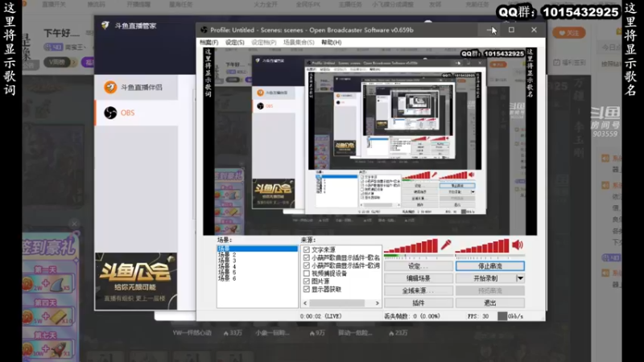Adjust the desktop speaker volume meter
This screenshot has height=362, width=644.
(482, 246)
